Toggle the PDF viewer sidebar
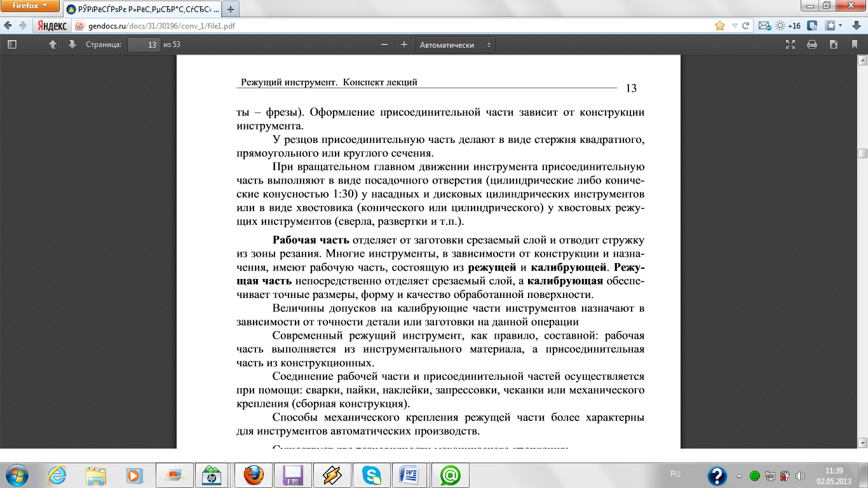This screenshot has width=868, height=488. (12, 44)
